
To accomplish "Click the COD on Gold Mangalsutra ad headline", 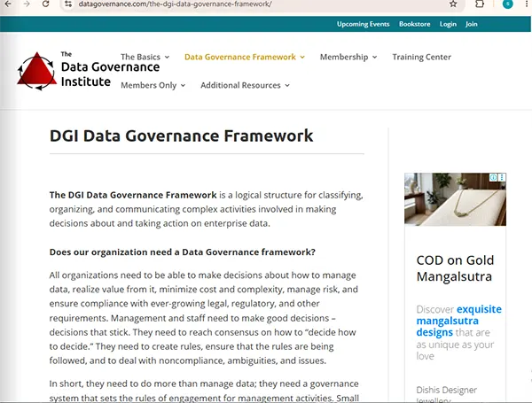I will (455, 268).
